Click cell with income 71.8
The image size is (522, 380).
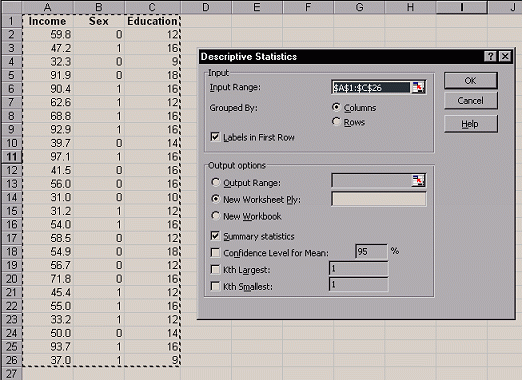[48, 279]
